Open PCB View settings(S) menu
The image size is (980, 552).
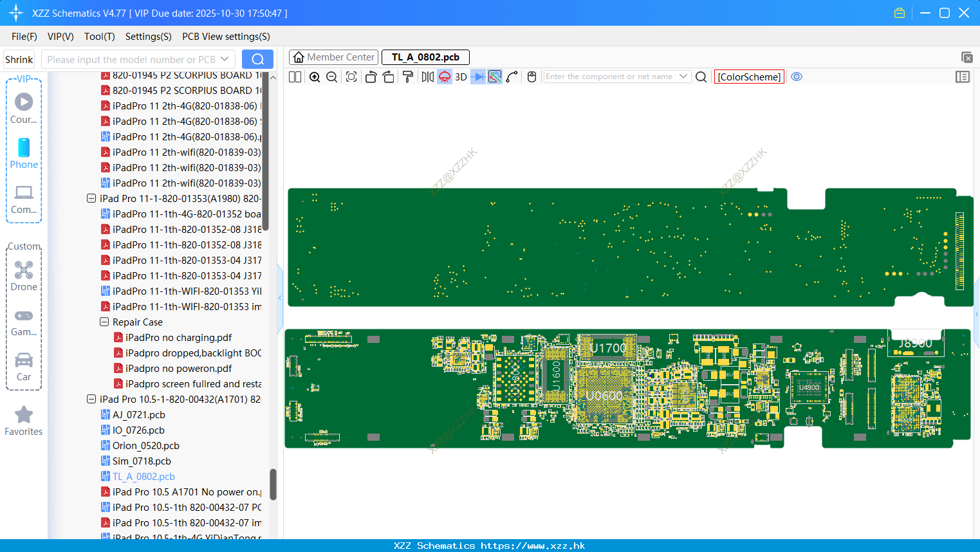pyautogui.click(x=226, y=37)
